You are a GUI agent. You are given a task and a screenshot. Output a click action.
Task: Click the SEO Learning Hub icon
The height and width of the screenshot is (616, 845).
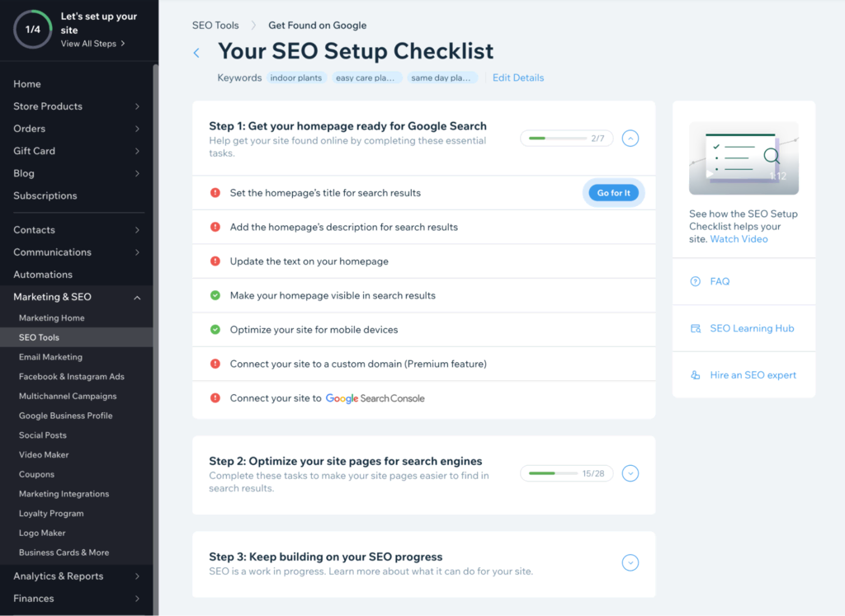tap(695, 328)
